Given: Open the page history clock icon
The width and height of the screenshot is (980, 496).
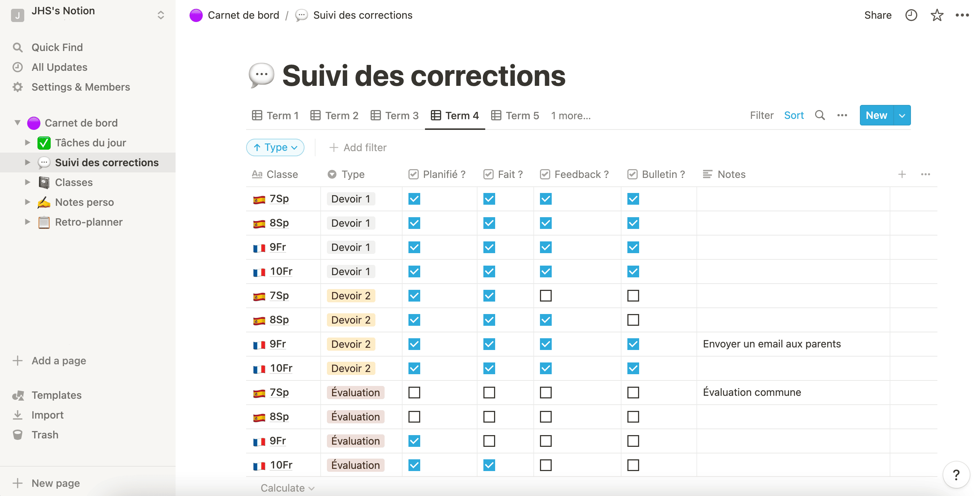Looking at the screenshot, I should [x=911, y=15].
